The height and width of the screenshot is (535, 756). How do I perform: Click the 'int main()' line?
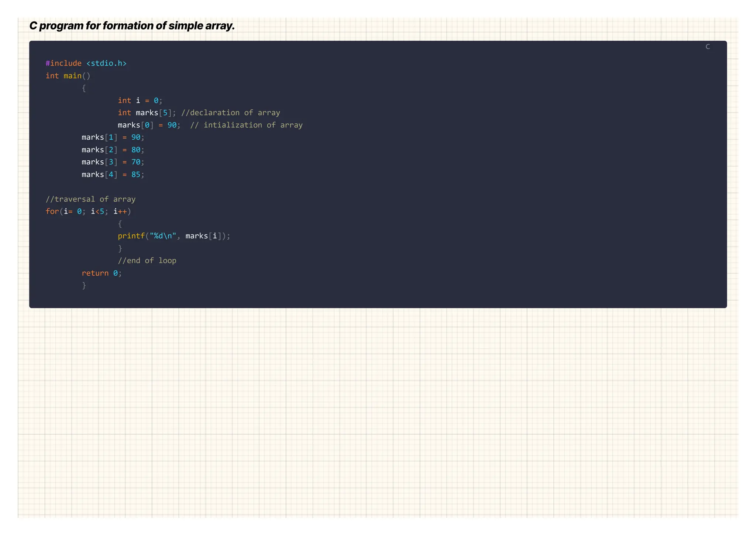click(x=68, y=76)
